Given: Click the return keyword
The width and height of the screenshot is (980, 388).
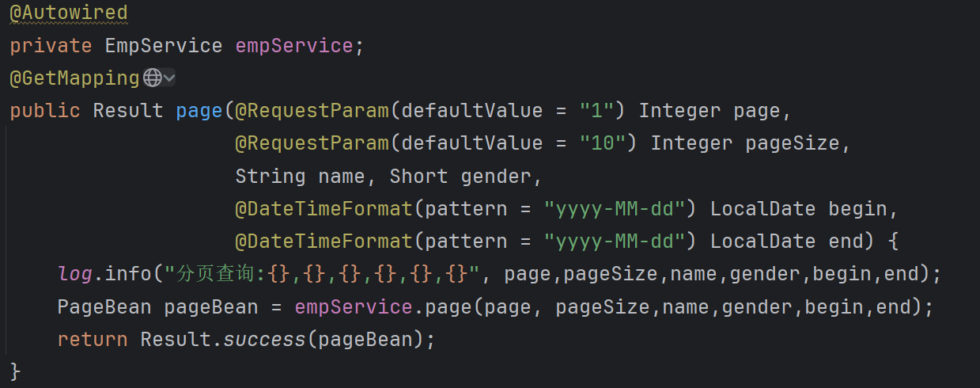Looking at the screenshot, I should tap(93, 339).
